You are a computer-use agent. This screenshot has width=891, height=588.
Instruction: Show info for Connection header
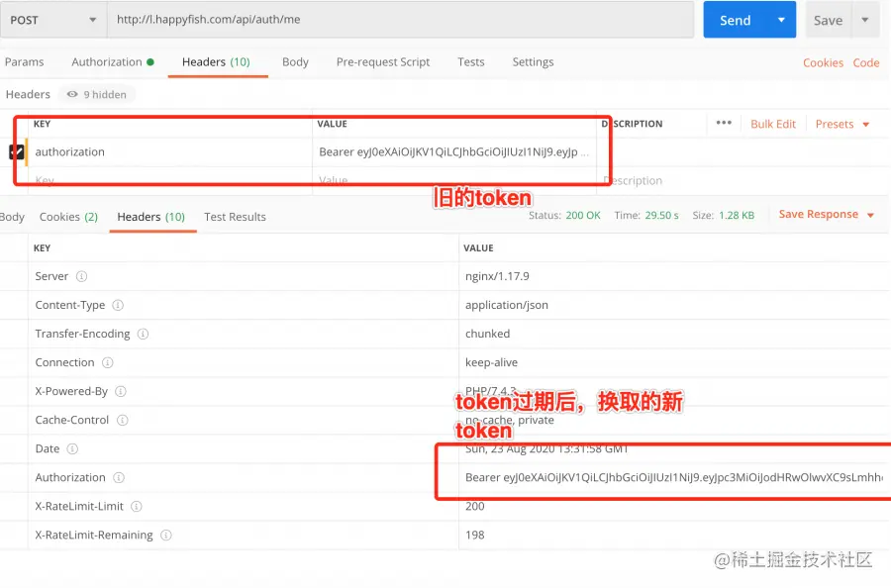click(107, 362)
